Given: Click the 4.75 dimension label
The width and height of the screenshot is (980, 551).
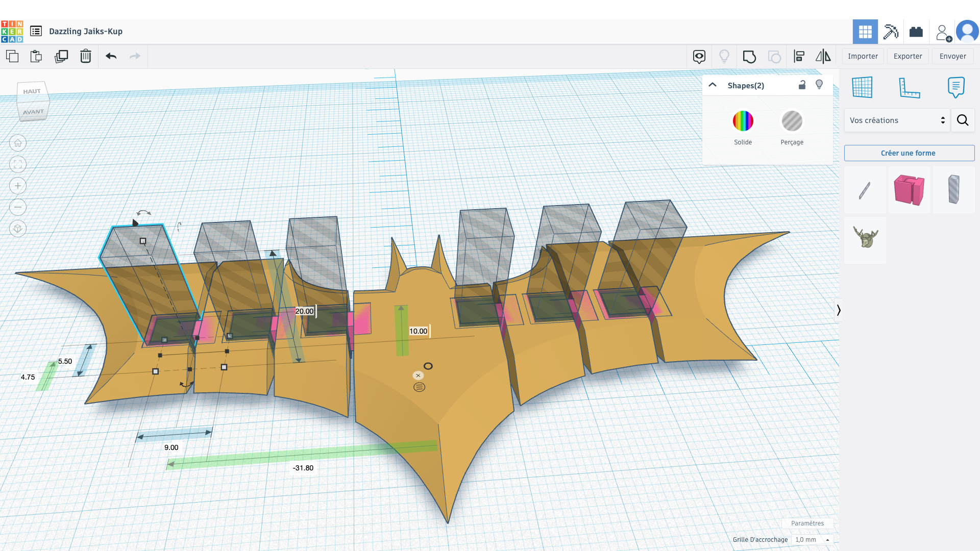Looking at the screenshot, I should coord(28,378).
